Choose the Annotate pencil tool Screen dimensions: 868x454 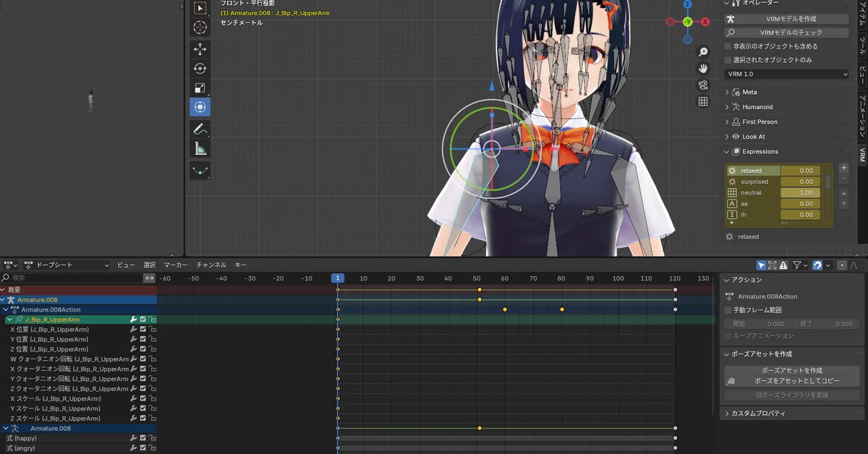[x=200, y=130]
